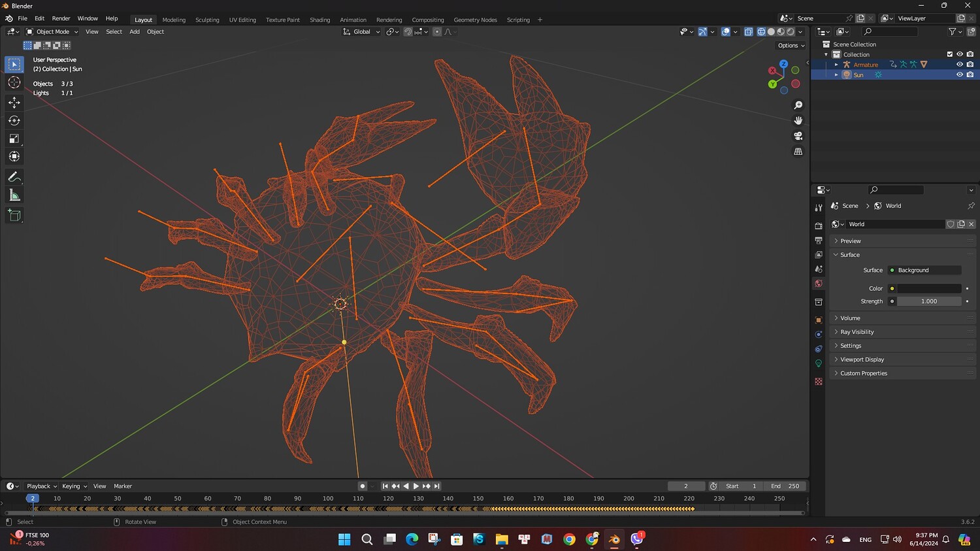Activate the Move tool
Screen dimensions: 980x551
(14, 103)
